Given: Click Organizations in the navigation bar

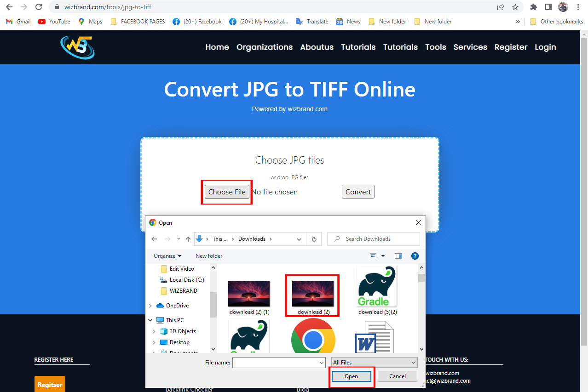Looking at the screenshot, I should tap(264, 47).
